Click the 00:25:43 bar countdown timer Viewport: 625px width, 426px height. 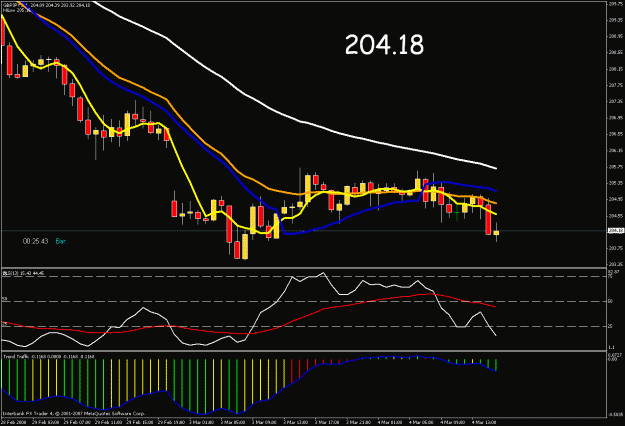pos(35,241)
